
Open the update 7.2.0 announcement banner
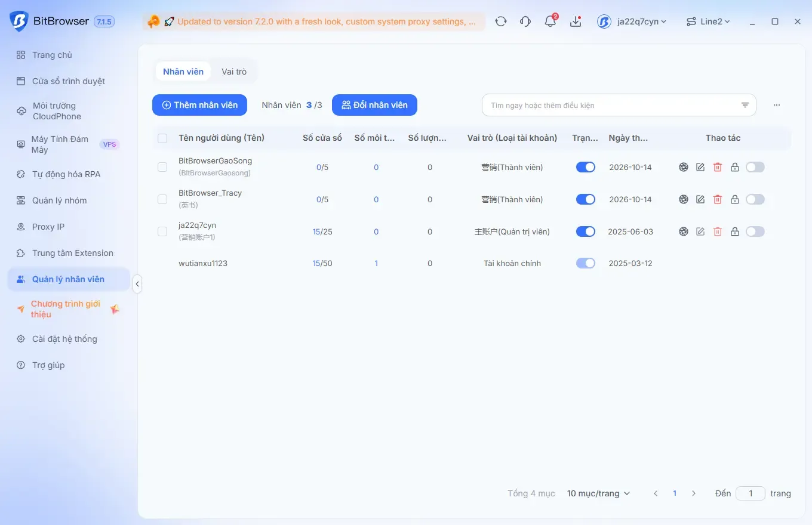(x=313, y=21)
